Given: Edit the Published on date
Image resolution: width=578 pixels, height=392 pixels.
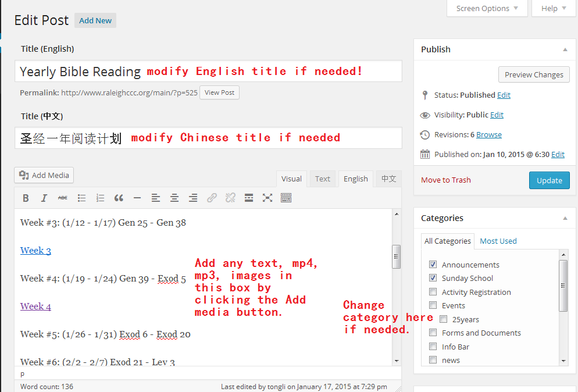Looking at the screenshot, I should point(558,155).
